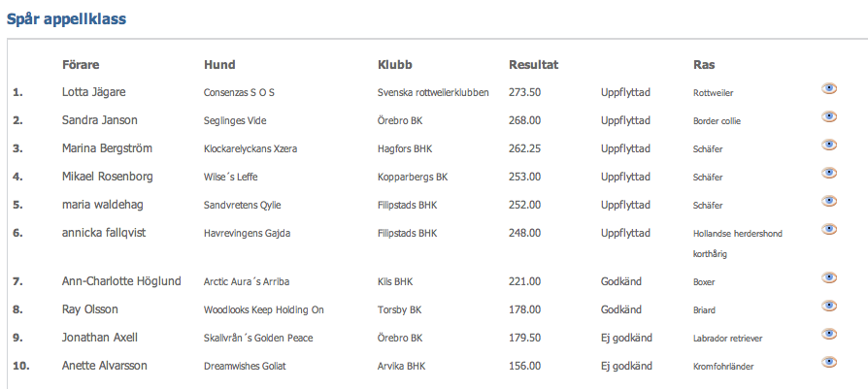The height and width of the screenshot is (389, 868).
Task: Click eye icon for Ann-Charlotte Höglund's Boxer
Action: coord(829,277)
